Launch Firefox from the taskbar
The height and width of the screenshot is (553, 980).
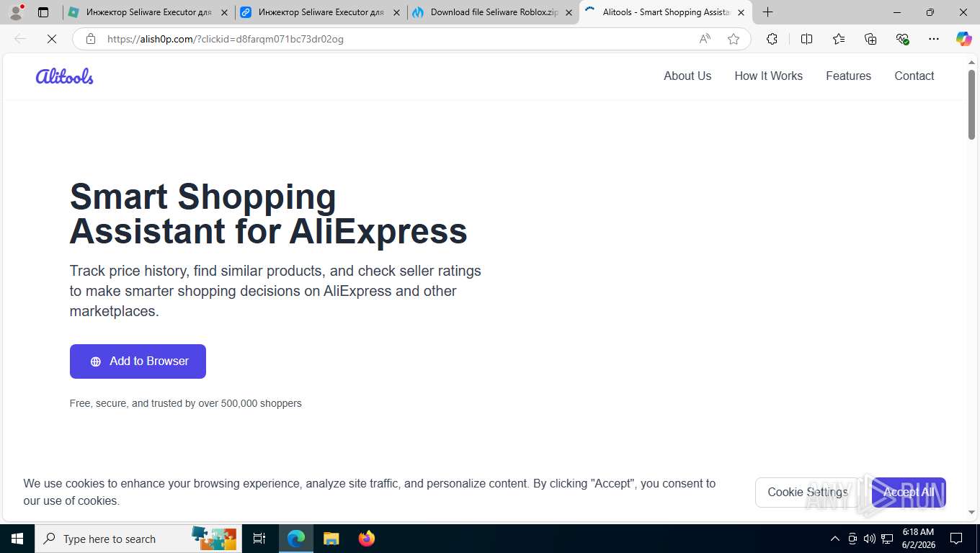click(366, 539)
